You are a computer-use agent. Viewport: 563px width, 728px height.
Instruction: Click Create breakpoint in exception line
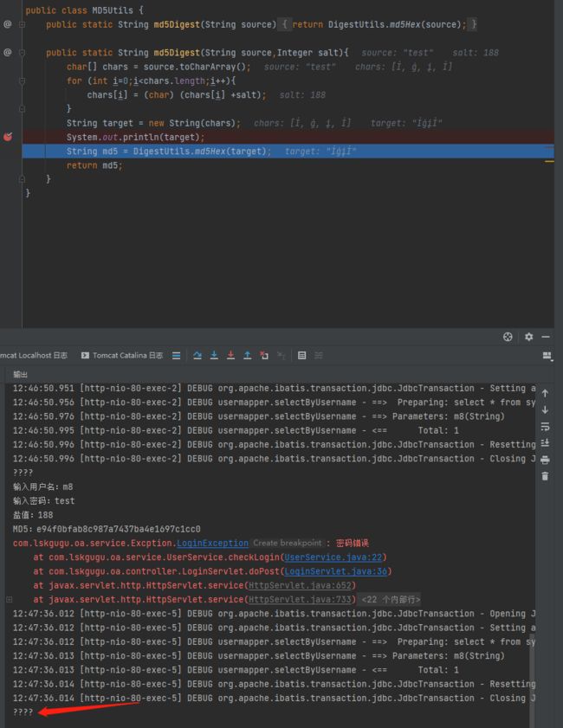click(287, 543)
